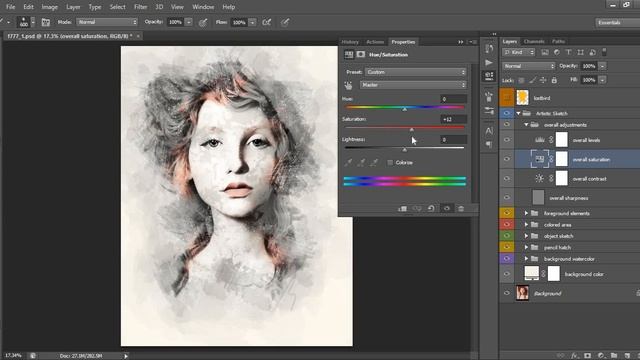Hide the overall levels layer
Viewport: 640px width, 360px height.
[x=507, y=140]
